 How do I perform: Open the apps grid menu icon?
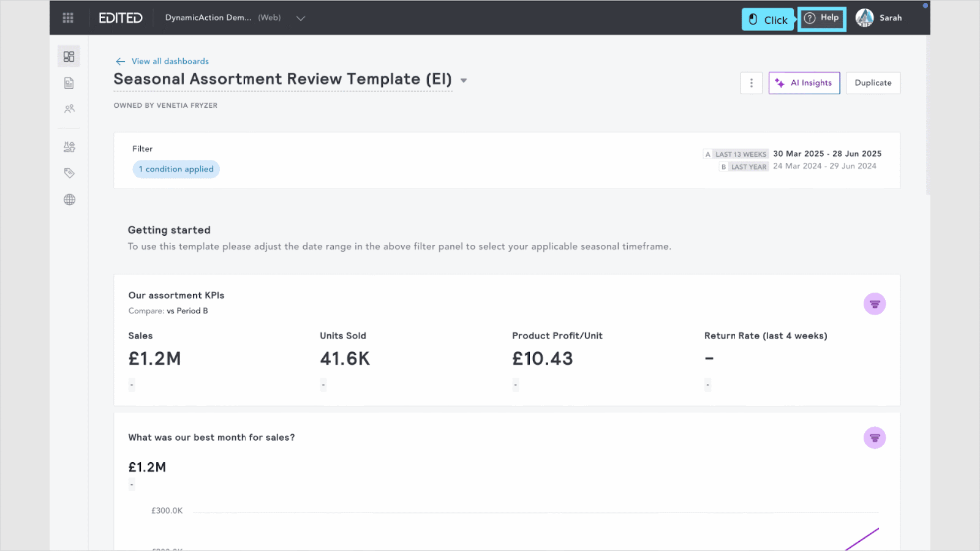click(68, 18)
